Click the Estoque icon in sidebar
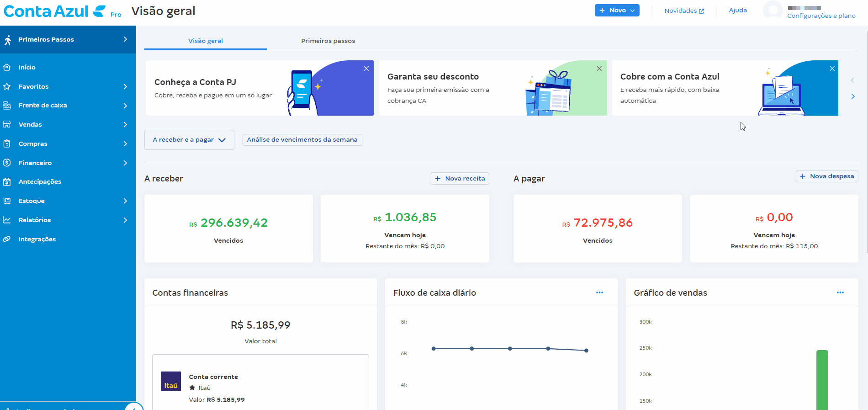This screenshot has width=868, height=410. 7,201
